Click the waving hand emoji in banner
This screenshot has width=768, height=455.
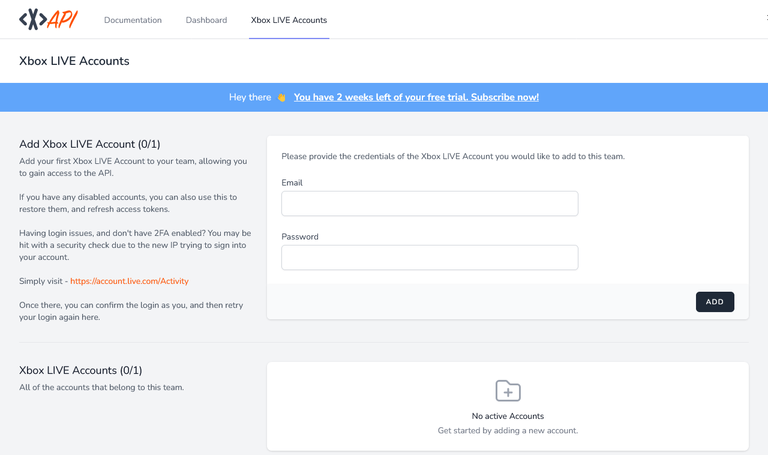point(281,97)
